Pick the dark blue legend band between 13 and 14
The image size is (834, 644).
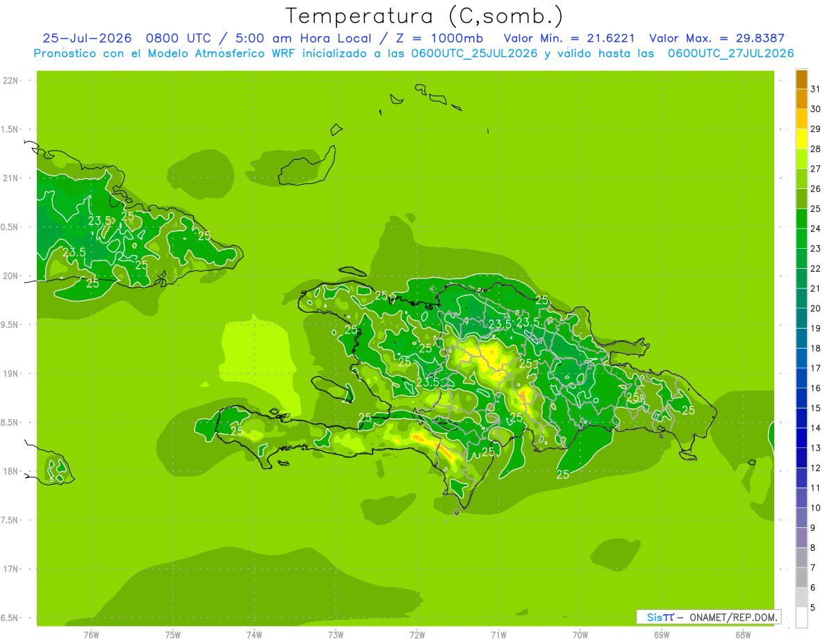801,438
